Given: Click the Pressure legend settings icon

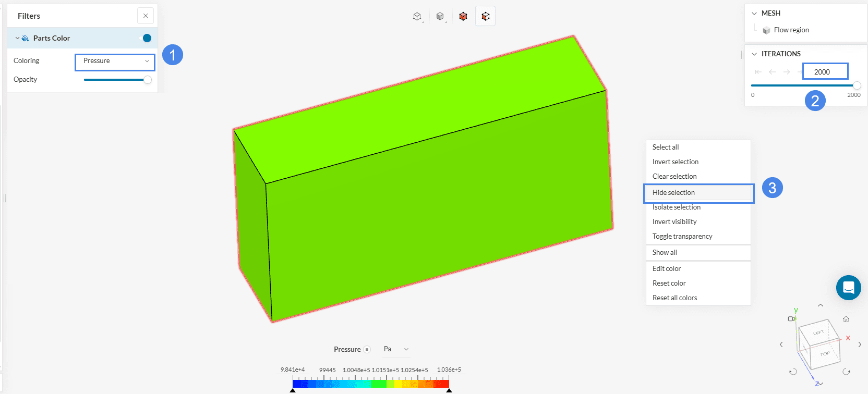Looking at the screenshot, I should click(x=367, y=349).
